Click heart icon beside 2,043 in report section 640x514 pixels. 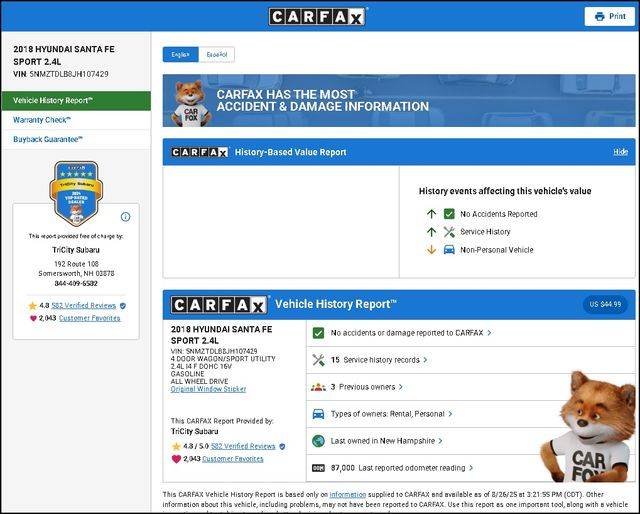click(x=176, y=459)
